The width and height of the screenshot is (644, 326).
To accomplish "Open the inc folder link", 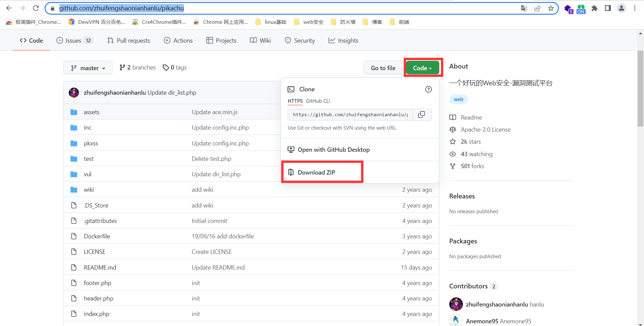I will point(88,128).
